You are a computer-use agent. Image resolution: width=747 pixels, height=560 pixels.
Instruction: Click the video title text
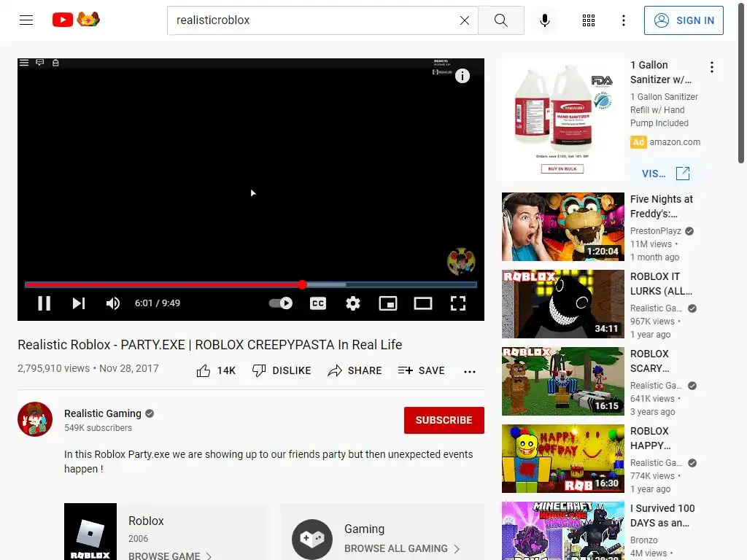(x=209, y=345)
